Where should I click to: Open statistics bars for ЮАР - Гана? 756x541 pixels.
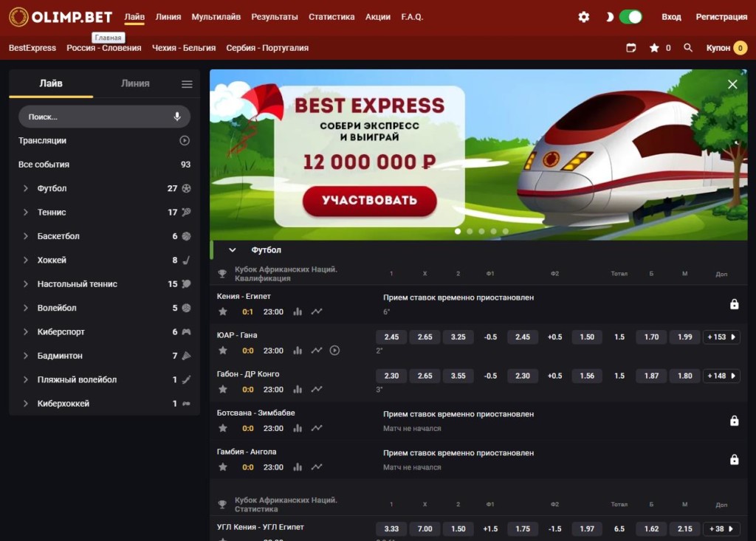298,351
